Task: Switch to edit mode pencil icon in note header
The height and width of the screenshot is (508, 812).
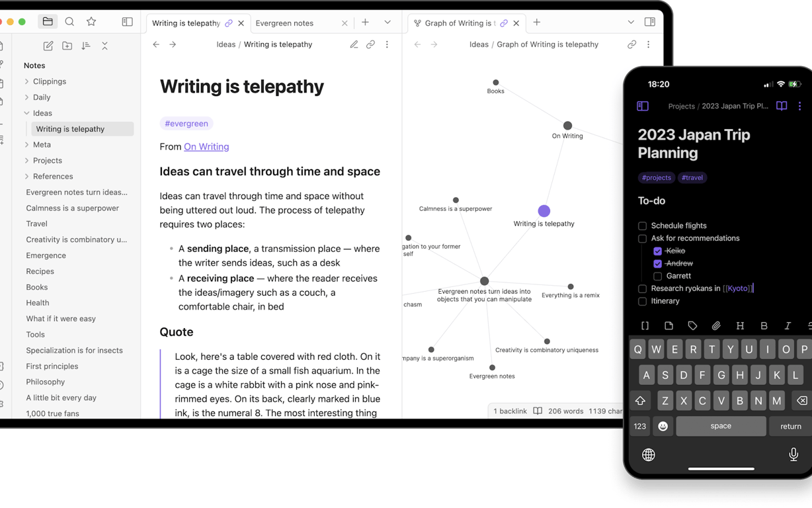Action: click(354, 44)
